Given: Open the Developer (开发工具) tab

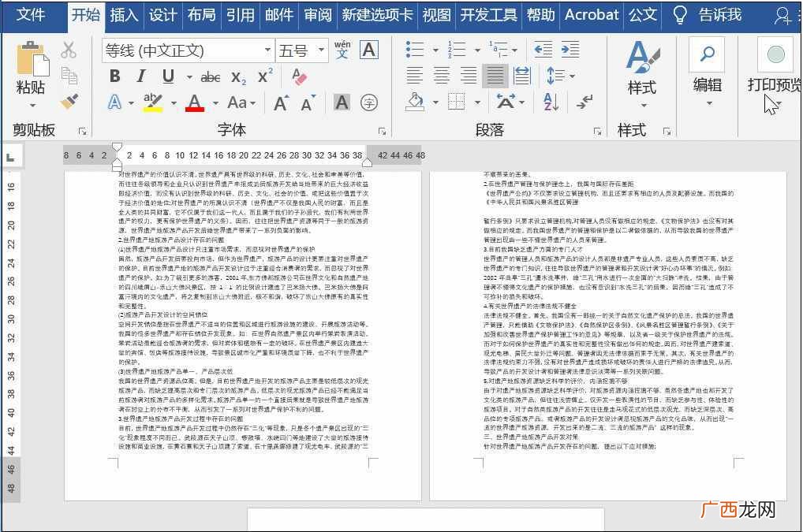Looking at the screenshot, I should [488, 15].
